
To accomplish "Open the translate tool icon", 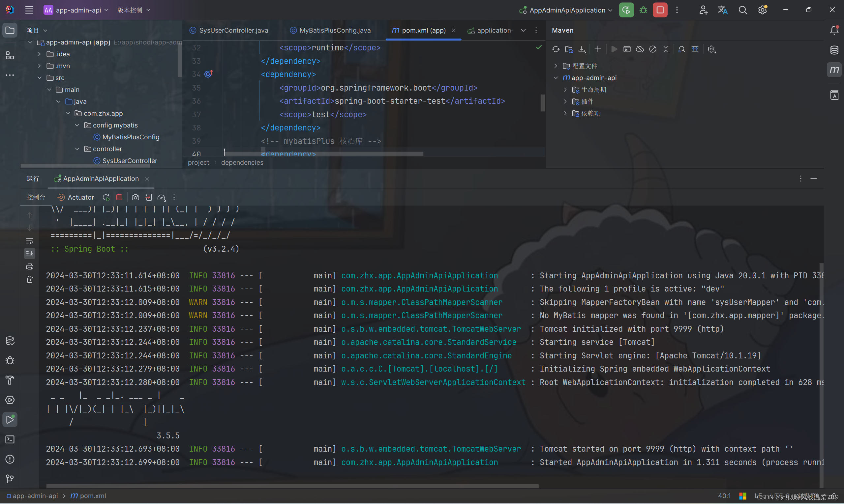I will [723, 10].
